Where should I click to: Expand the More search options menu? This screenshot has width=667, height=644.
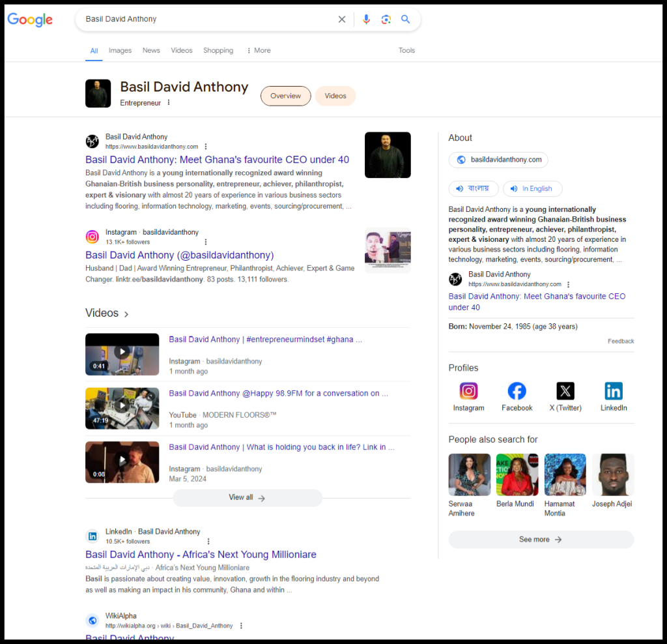tap(259, 50)
